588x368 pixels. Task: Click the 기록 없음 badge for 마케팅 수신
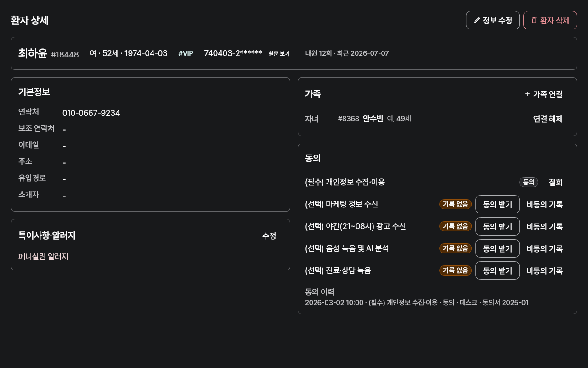click(x=455, y=204)
